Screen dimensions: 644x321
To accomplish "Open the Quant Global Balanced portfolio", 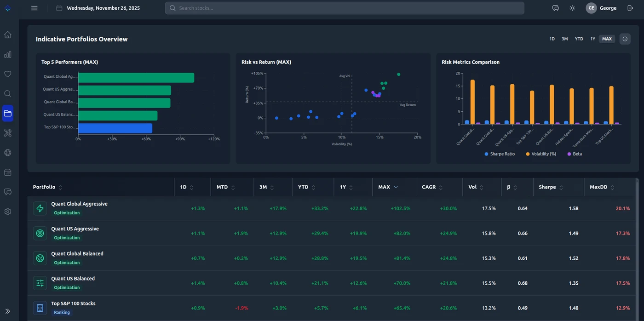I will [x=77, y=253].
